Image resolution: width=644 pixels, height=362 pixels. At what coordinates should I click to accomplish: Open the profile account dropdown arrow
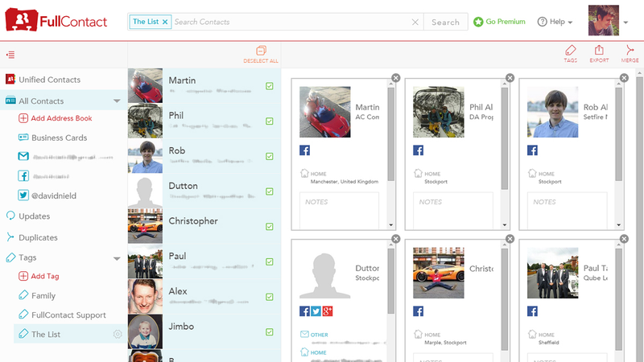(x=625, y=23)
